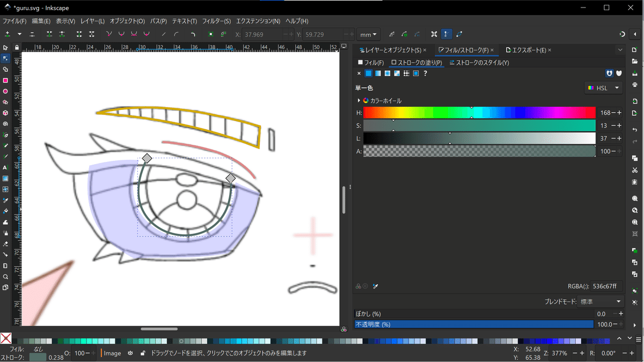This screenshot has height=362, width=644.
Task: Make selected nodes corner icon
Action: tap(109, 34)
